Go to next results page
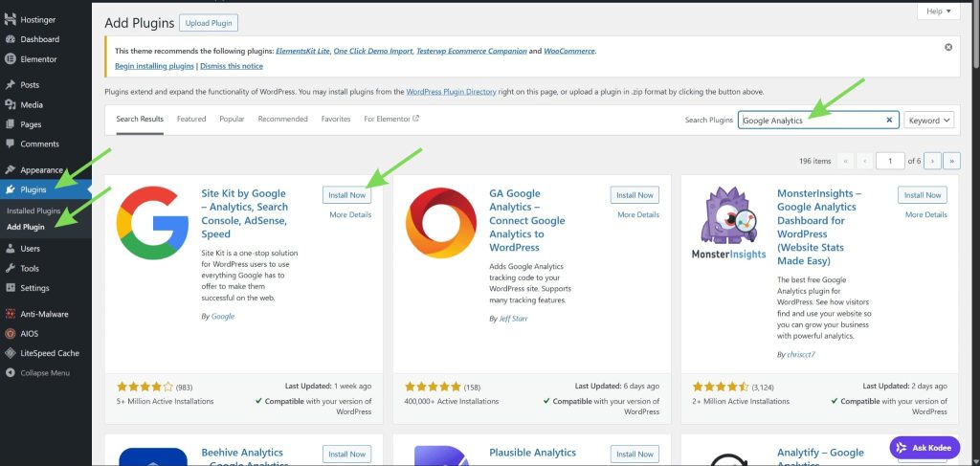The width and height of the screenshot is (980, 466). click(932, 161)
